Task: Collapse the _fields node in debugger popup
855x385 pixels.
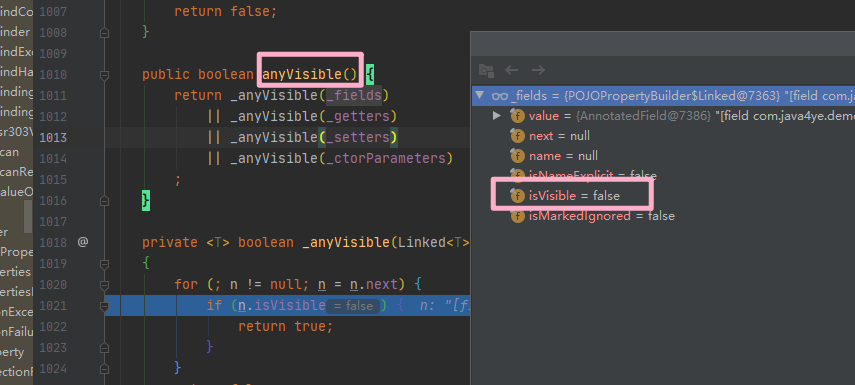Action: coord(479,96)
